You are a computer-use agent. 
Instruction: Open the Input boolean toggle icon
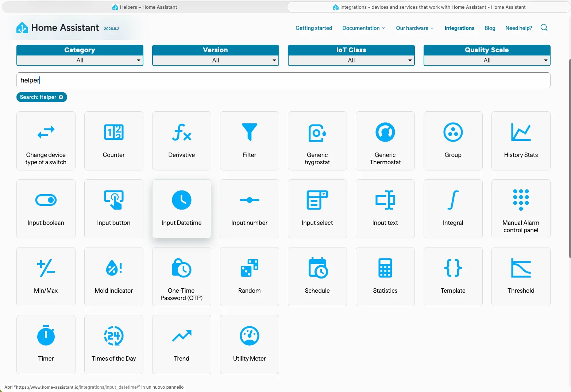point(46,200)
